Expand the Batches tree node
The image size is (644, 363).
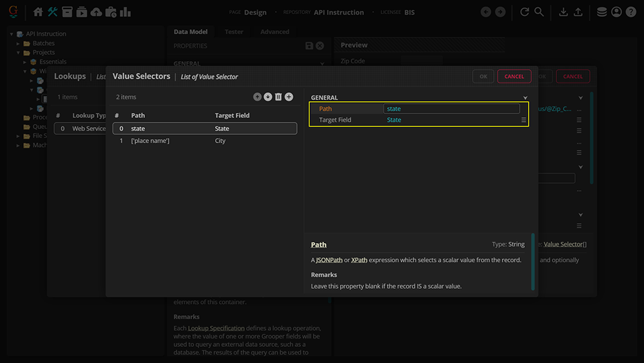[x=19, y=43]
